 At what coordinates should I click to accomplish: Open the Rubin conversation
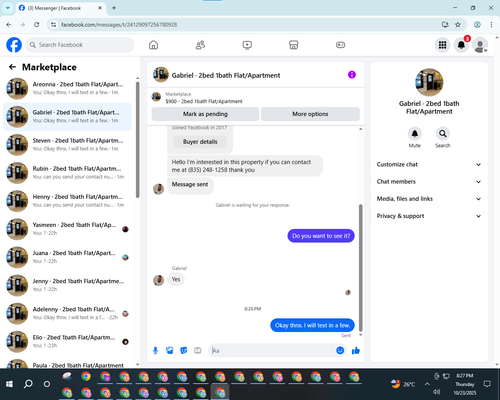click(67, 173)
